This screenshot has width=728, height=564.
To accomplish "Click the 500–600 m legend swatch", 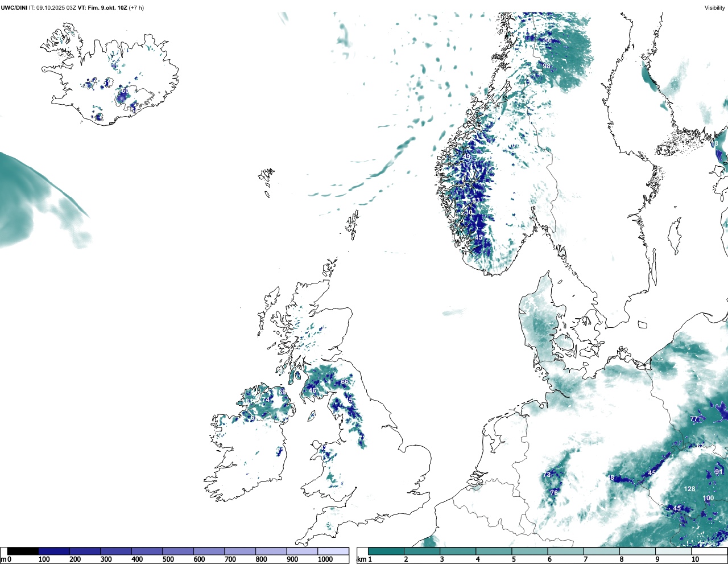I will (178, 551).
